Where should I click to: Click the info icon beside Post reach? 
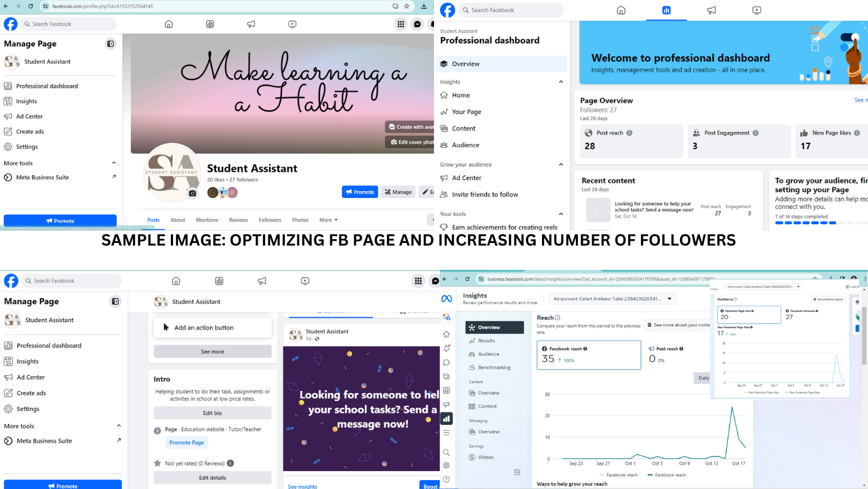tap(629, 133)
